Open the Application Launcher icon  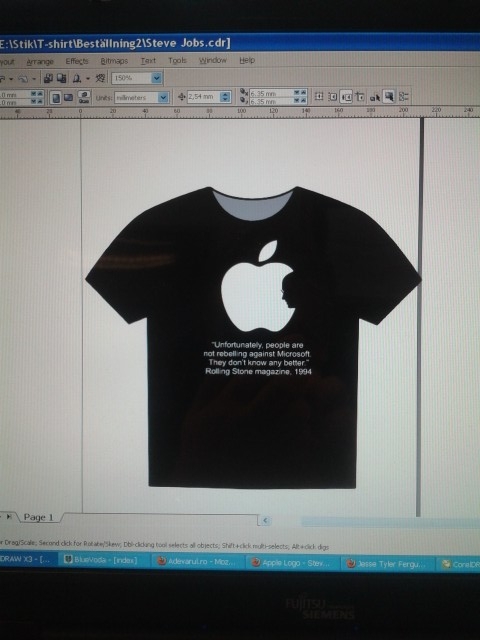pyautogui.click(x=77, y=78)
